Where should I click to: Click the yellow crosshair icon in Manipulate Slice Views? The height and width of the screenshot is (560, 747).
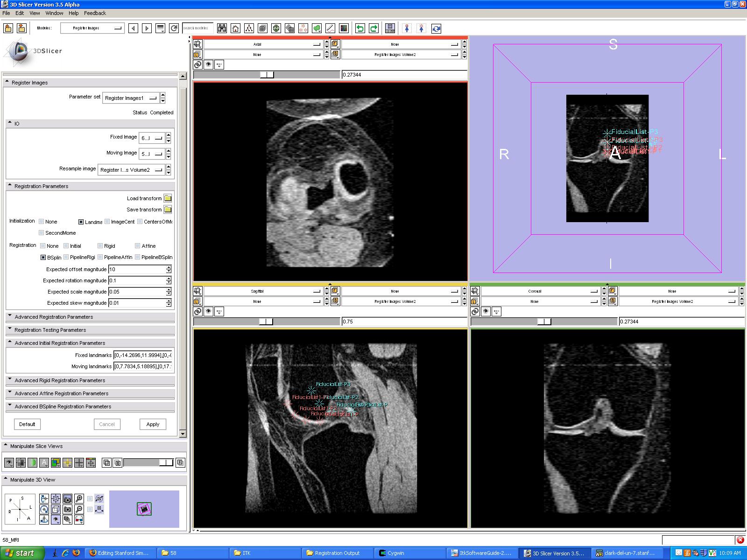(67, 462)
